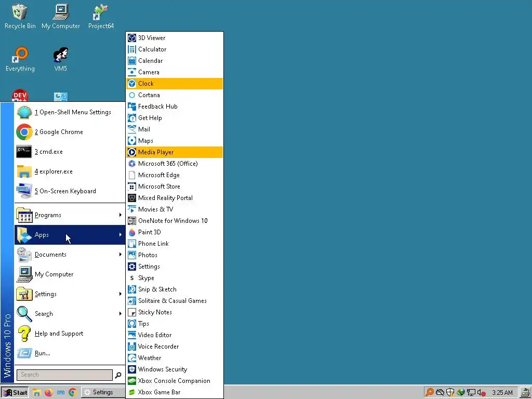The image size is (532, 399).
Task: Click the 3:25 AM system clock
Action: click(502, 393)
